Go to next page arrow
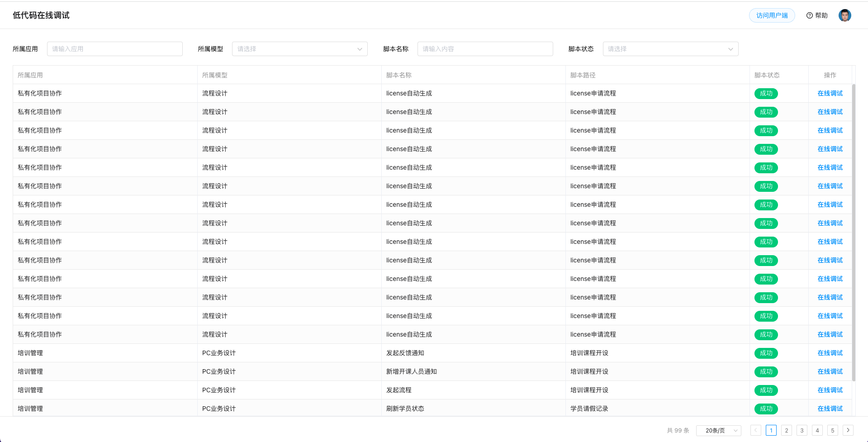This screenshot has height=442, width=868. [848, 430]
